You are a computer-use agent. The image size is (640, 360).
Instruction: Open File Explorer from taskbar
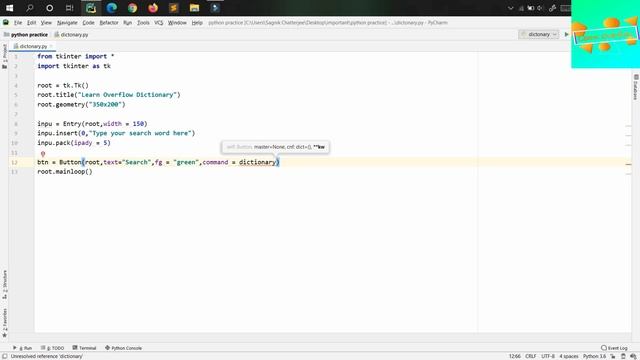coord(194,8)
